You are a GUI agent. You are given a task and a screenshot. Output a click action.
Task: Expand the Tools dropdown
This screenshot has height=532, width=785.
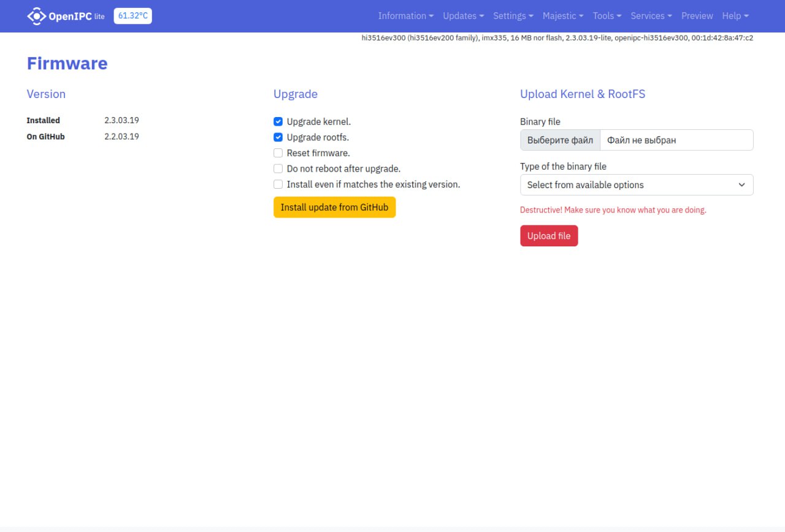point(607,16)
